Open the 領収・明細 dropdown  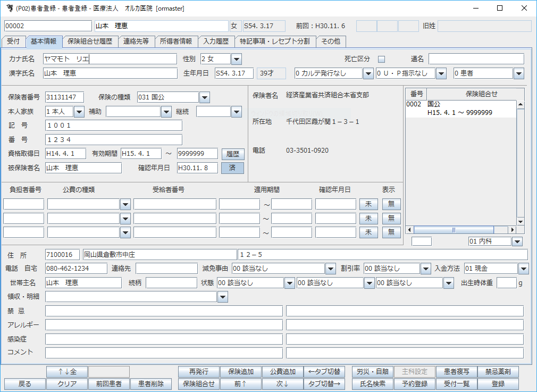(223, 297)
